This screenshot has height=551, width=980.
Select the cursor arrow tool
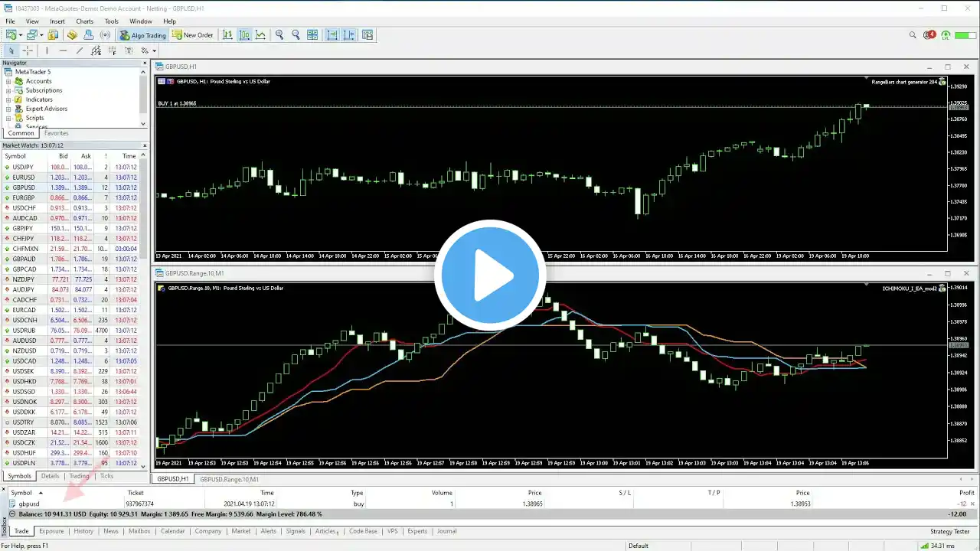tap(11, 51)
